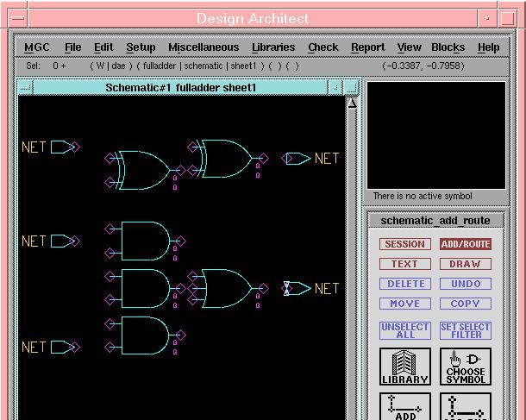Open the File menu
This screenshot has height=420, width=526.
click(73, 47)
